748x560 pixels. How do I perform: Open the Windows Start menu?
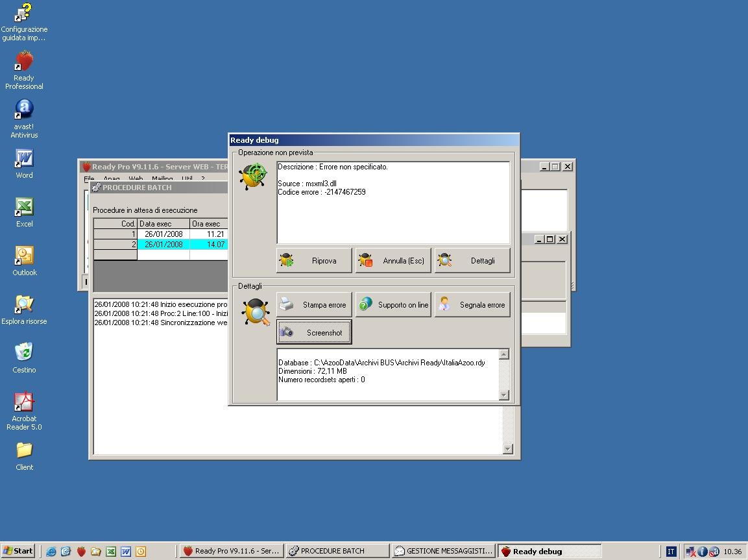[18, 552]
